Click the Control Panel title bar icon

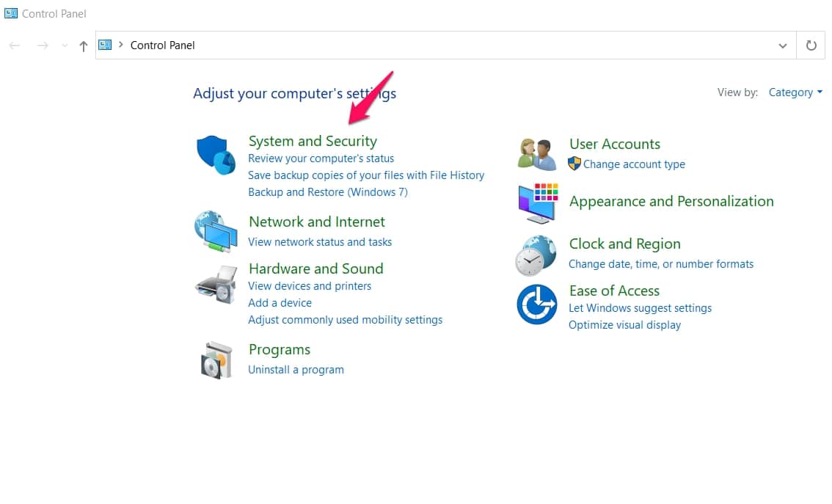[x=10, y=13]
